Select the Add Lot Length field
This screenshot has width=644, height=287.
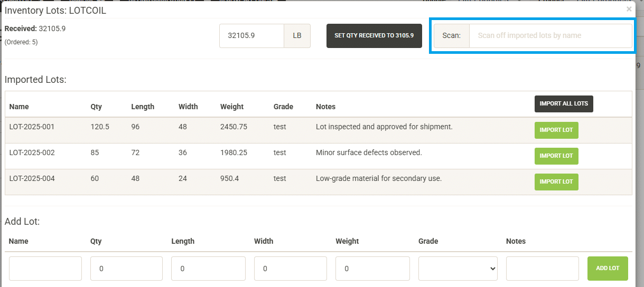208,269
